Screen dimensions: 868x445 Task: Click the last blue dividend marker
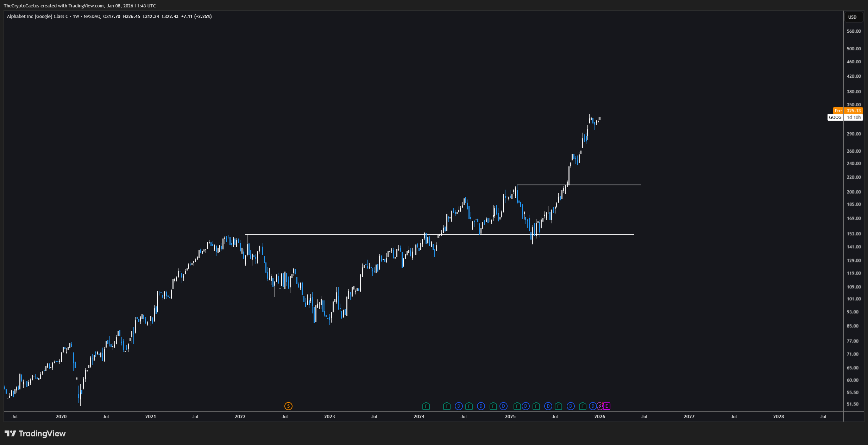[593, 406]
